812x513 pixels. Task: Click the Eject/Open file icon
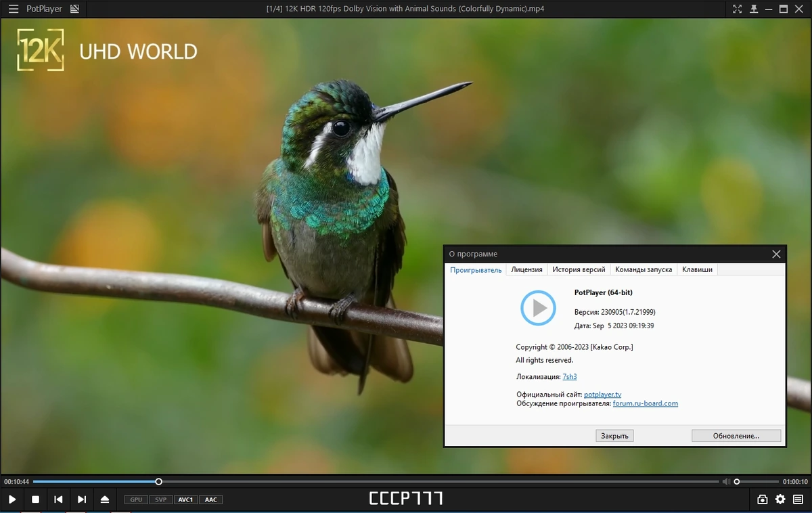click(x=105, y=499)
